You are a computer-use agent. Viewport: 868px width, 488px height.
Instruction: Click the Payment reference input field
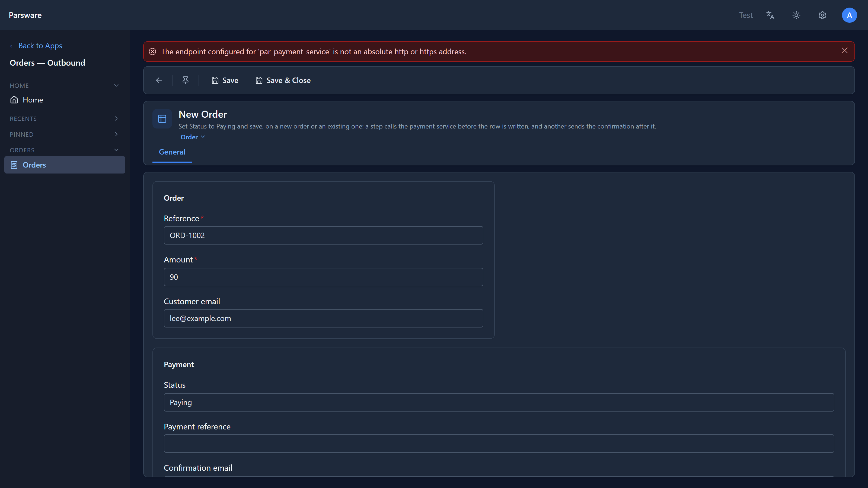[x=499, y=443]
